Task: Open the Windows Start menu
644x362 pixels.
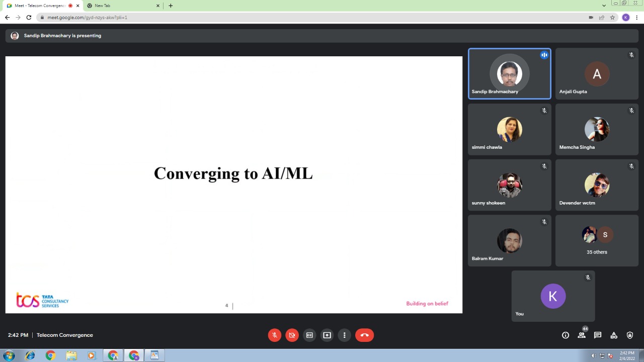Action: (9, 355)
